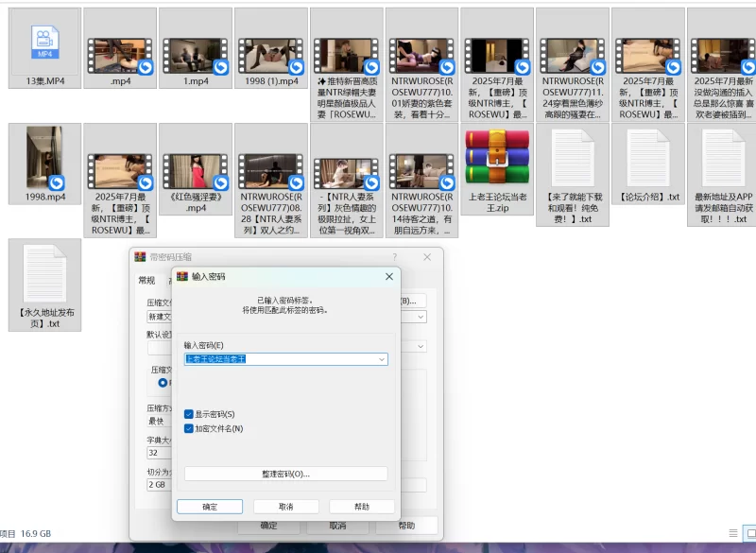Screen dimensions: 756x553
Task: Close the 输入密码 dialog
Action: pos(389,276)
